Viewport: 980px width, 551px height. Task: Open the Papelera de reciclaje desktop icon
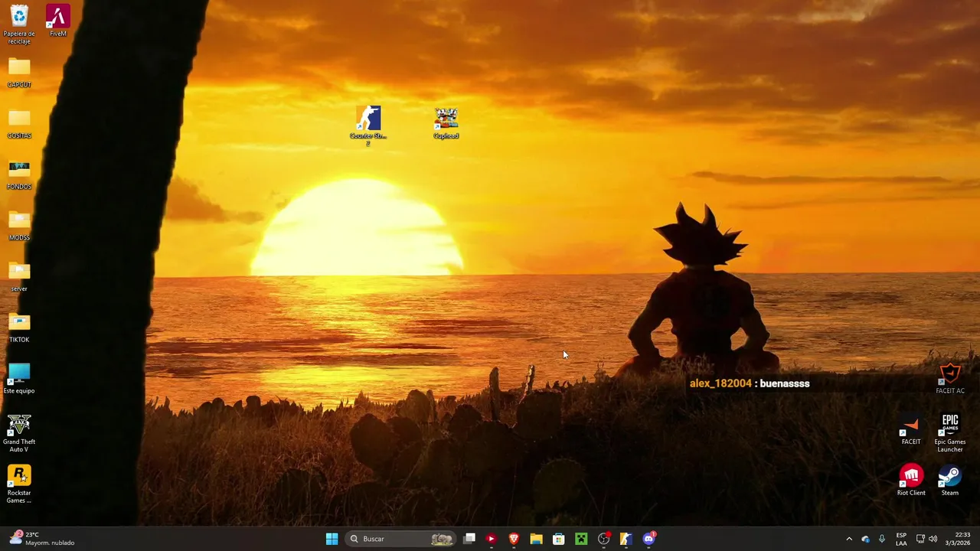click(x=19, y=24)
